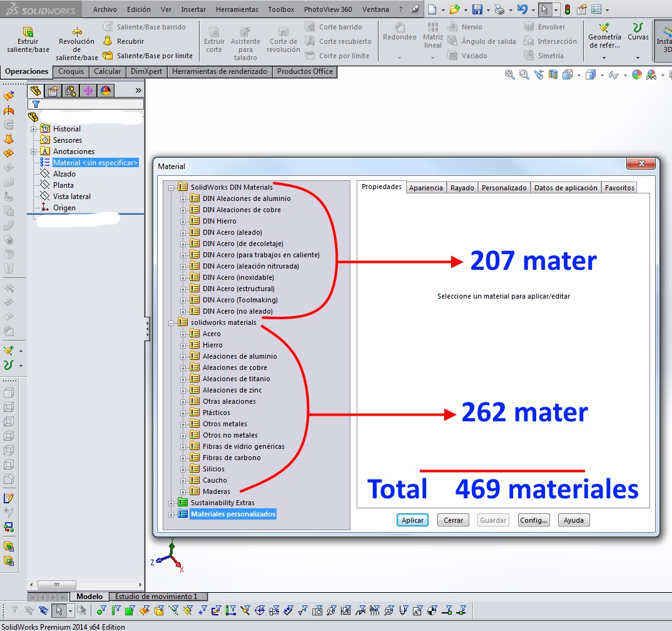Viewport: 672px width, 631px height.
Task: Open the Archivo menu
Action: tap(105, 9)
